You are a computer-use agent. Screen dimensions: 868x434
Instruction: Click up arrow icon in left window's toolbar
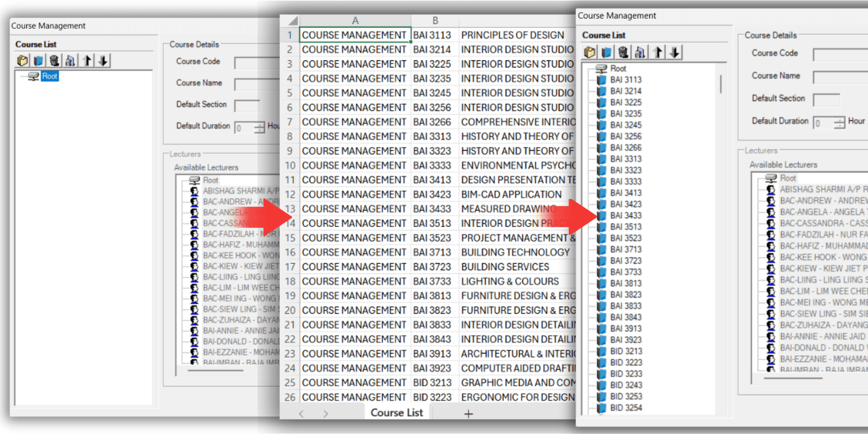[x=87, y=61]
